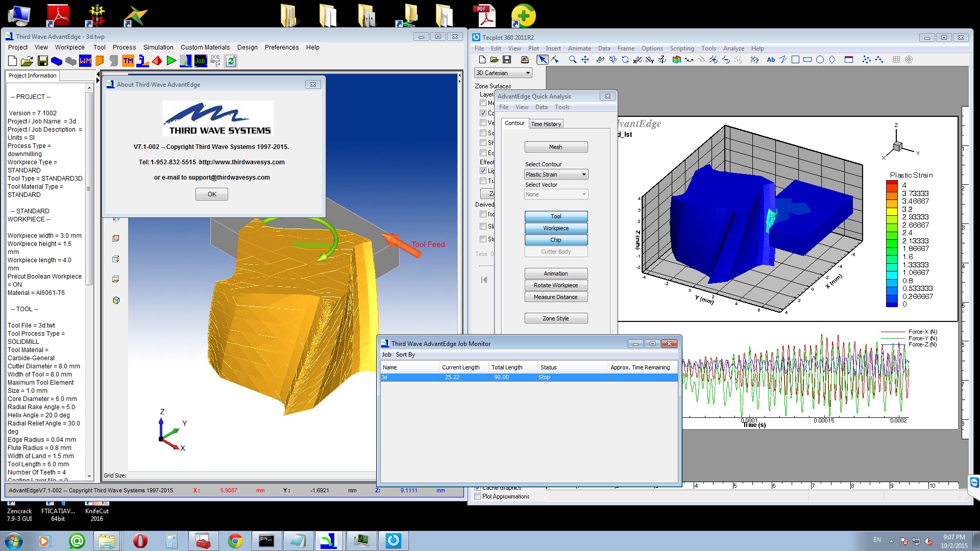Click the Tool view button

pyautogui.click(x=556, y=215)
